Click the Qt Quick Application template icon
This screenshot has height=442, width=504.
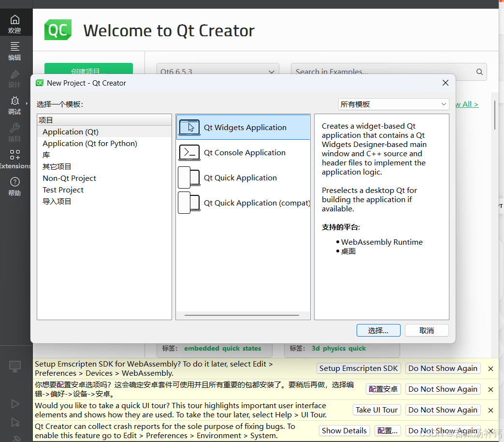pyautogui.click(x=189, y=177)
